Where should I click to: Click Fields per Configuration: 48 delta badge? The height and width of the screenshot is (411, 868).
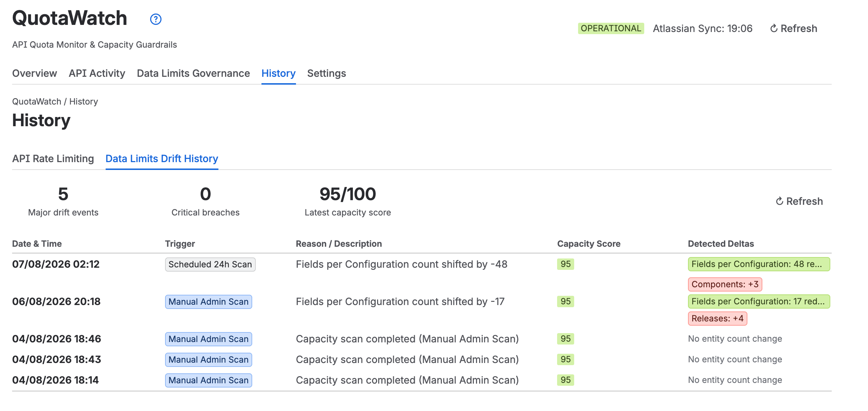[759, 264]
